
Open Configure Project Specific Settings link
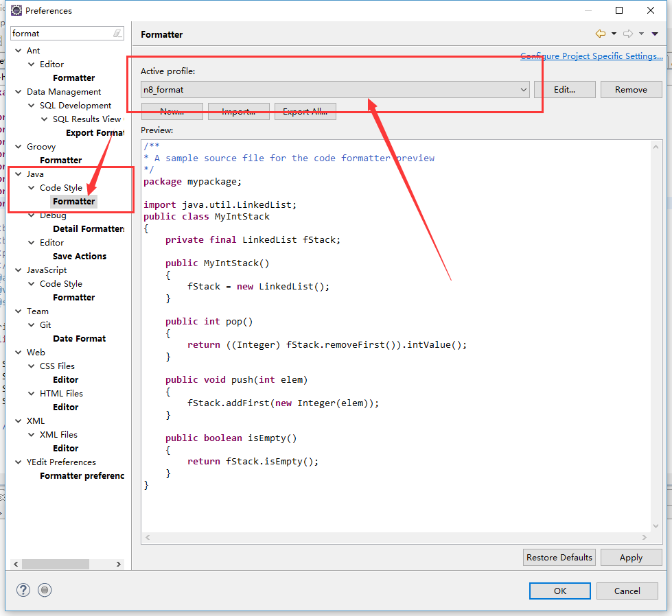tap(591, 56)
